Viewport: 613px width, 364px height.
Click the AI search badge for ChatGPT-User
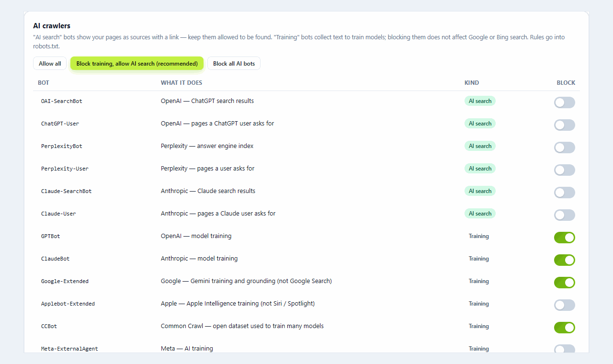click(480, 124)
